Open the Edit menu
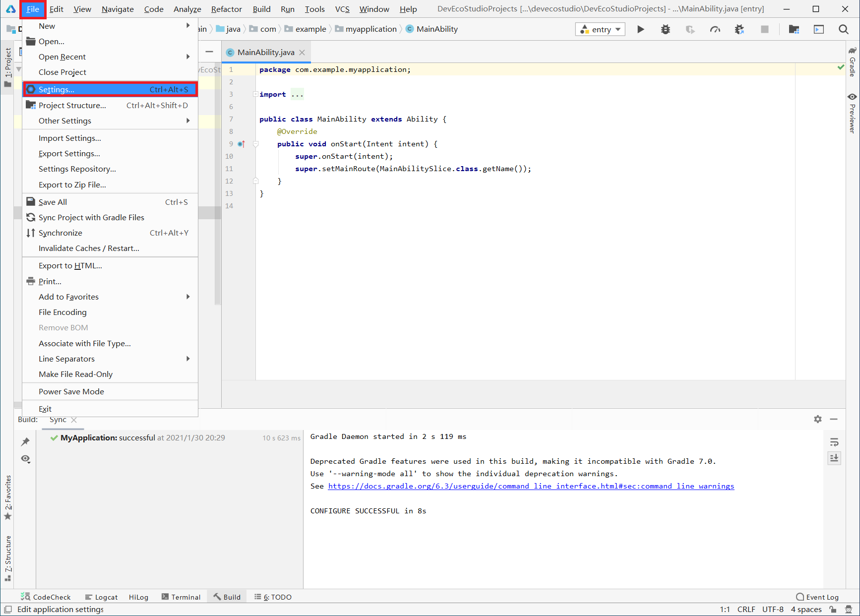 coord(57,9)
